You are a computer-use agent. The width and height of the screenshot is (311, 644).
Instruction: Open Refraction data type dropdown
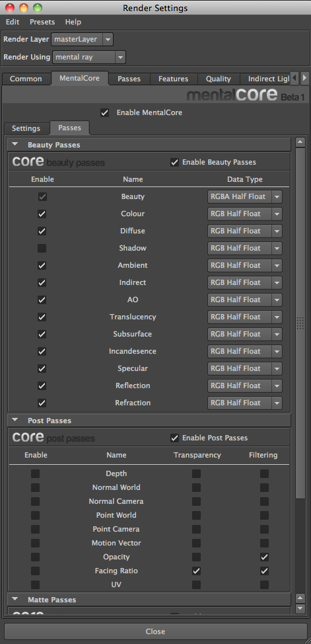click(245, 403)
